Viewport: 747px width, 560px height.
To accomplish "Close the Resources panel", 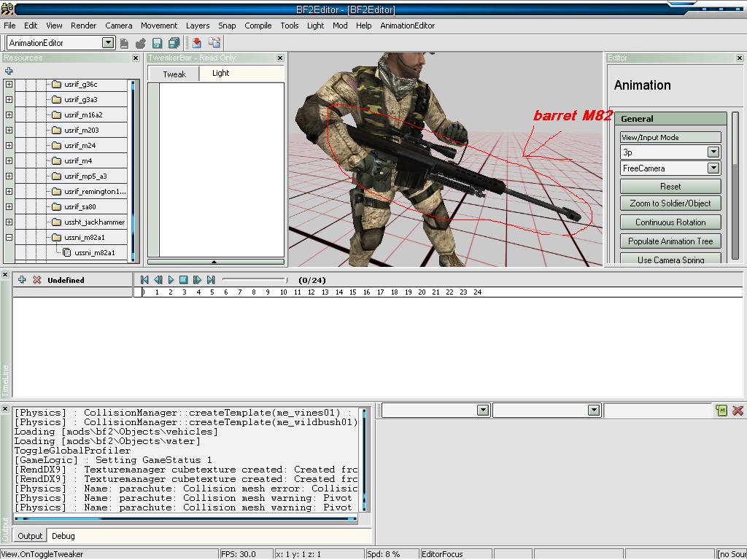I will tap(136, 58).
